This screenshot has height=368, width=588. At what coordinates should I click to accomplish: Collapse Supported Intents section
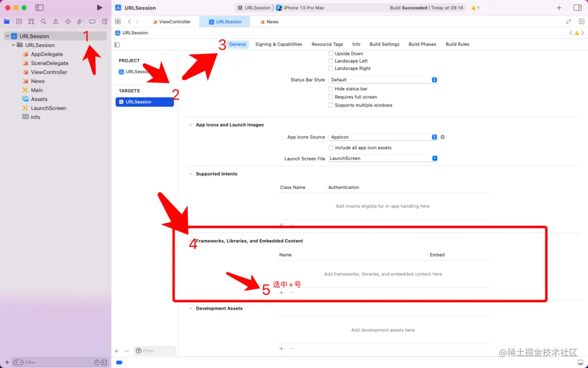click(x=191, y=174)
